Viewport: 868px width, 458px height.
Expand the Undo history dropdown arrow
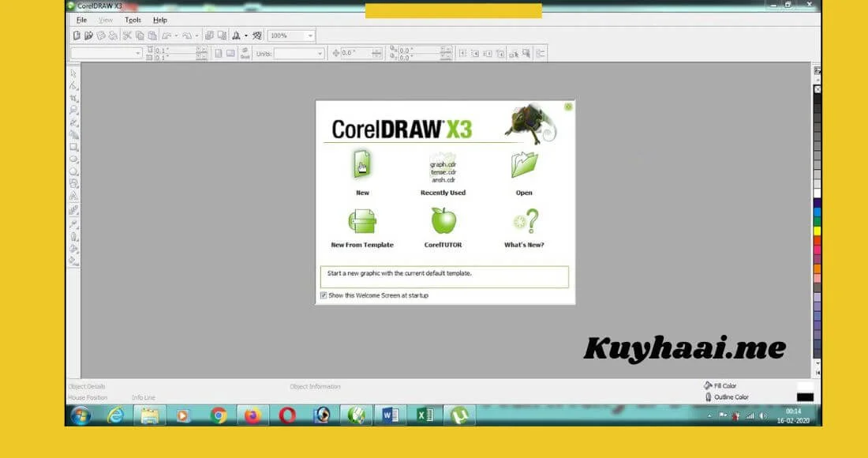tap(176, 36)
